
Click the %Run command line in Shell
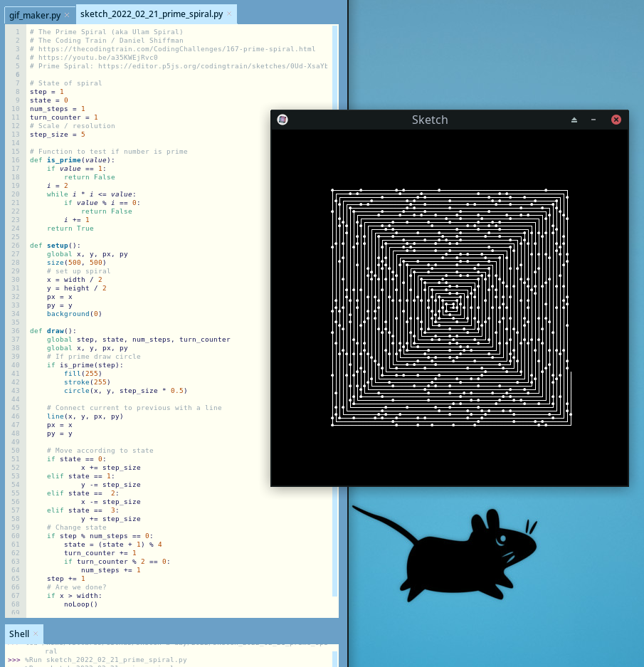[x=107, y=660]
